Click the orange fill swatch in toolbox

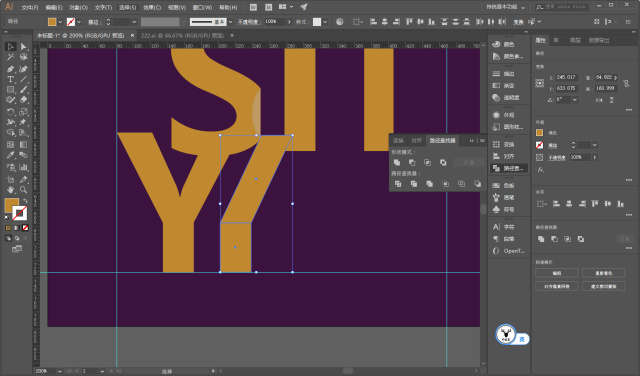tap(12, 205)
